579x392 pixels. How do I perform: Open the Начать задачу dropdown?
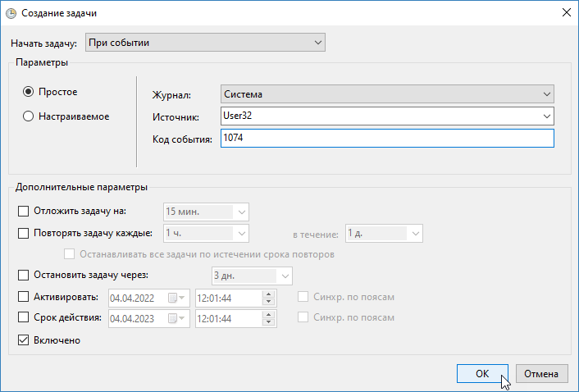[205, 42]
